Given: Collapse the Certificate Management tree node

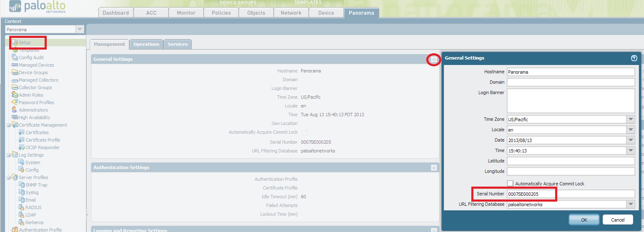Looking at the screenshot, I should click(9, 125).
